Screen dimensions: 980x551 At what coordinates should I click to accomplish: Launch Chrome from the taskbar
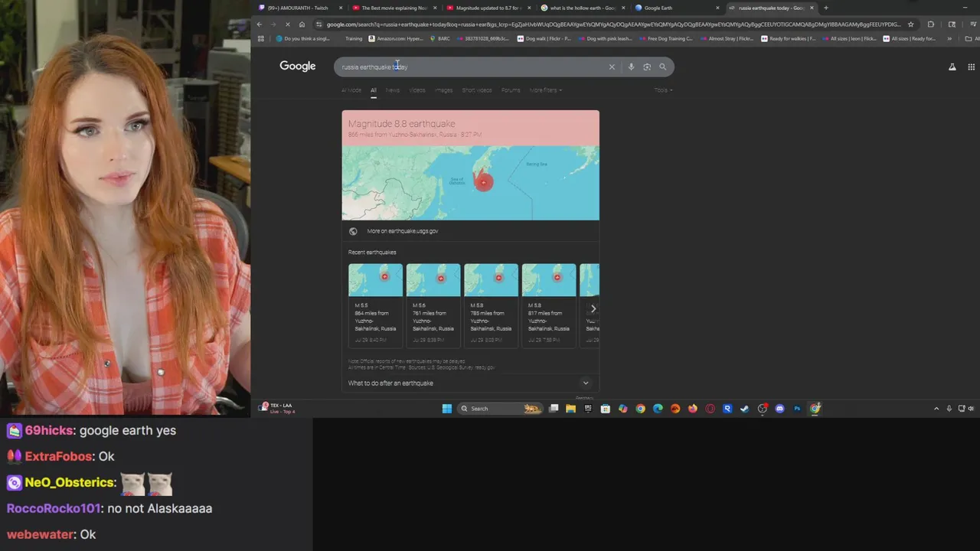pyautogui.click(x=640, y=409)
